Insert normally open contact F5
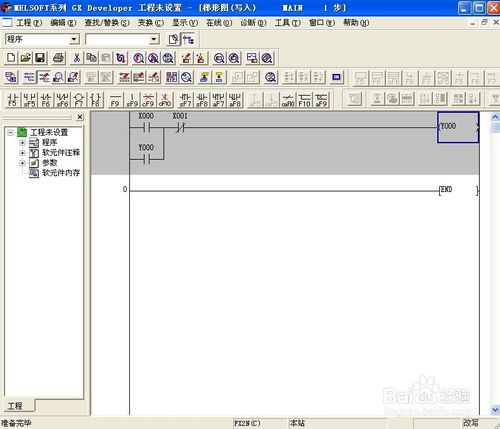The image size is (500, 429). pyautogui.click(x=13, y=100)
